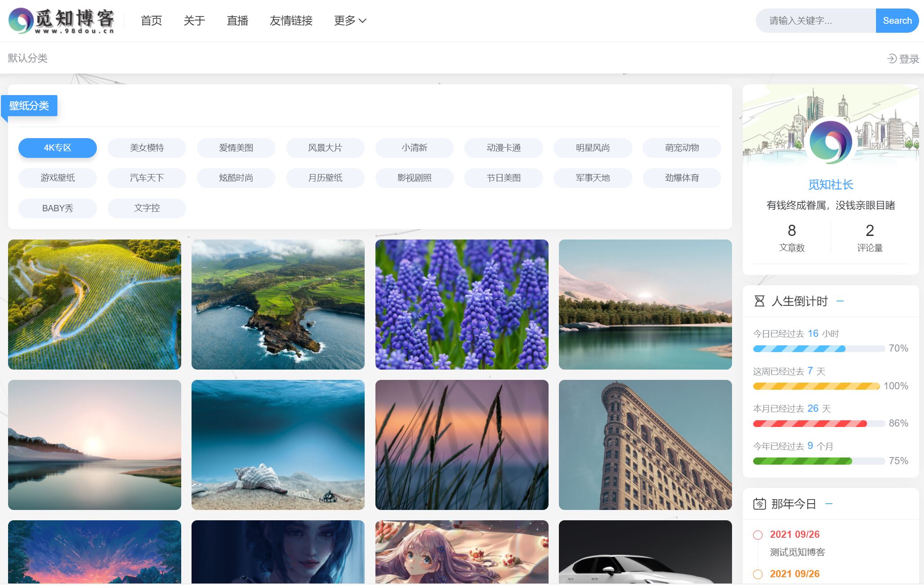Open the underwater seashell wallpaper

pos(278,445)
